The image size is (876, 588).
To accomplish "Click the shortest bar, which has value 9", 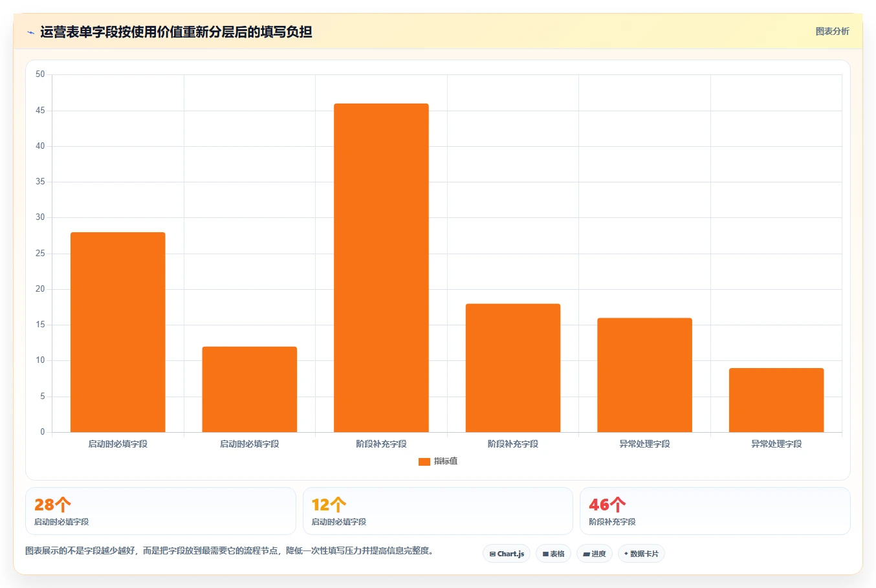I will pyautogui.click(x=776, y=400).
